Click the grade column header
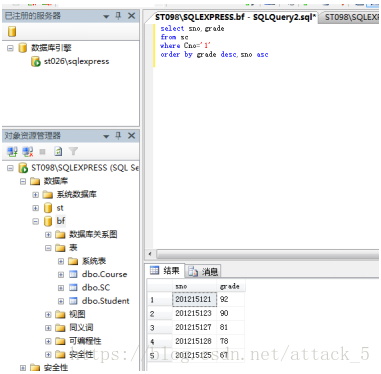 pyautogui.click(x=231, y=286)
